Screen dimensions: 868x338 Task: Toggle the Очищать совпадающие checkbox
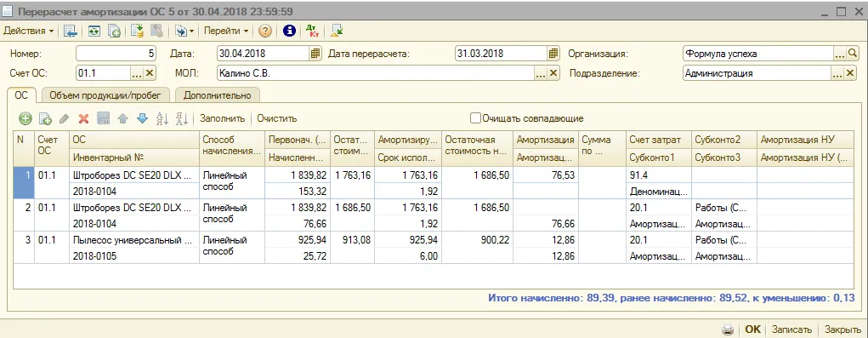click(474, 118)
